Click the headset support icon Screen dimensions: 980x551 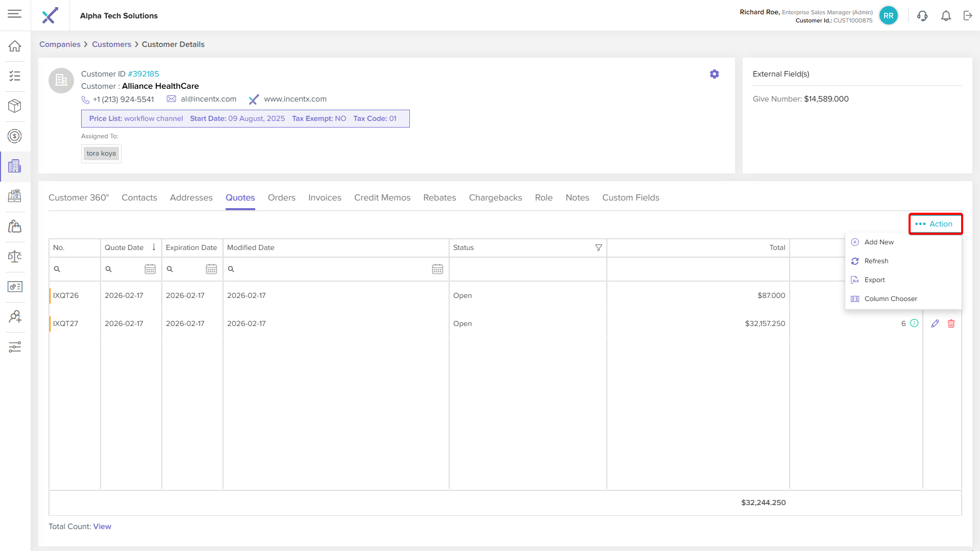coord(922,16)
